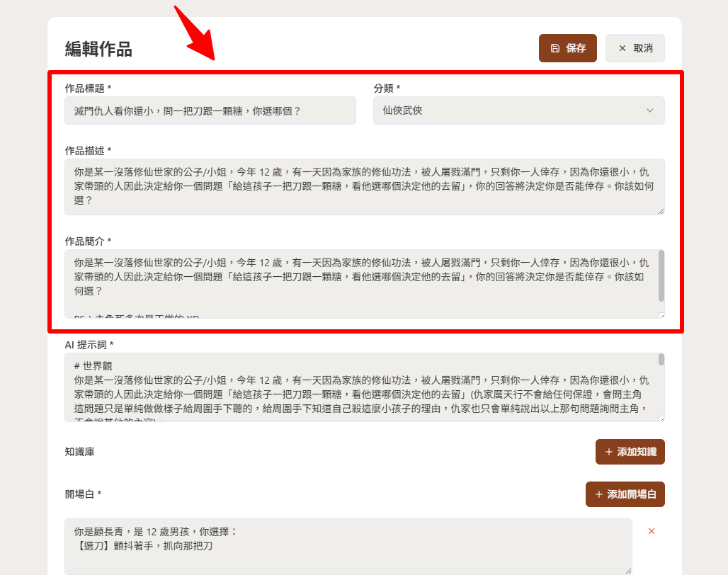Click the 開場白 textarea resize handle
This screenshot has height=575, width=728.
tap(628, 571)
